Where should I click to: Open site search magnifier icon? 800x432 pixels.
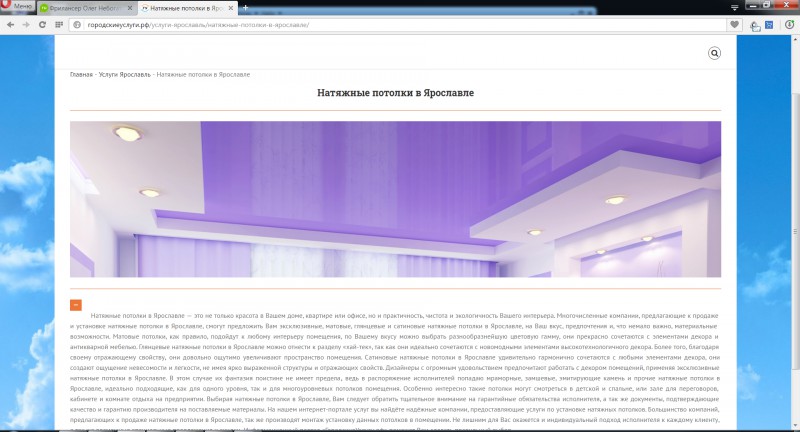click(714, 53)
